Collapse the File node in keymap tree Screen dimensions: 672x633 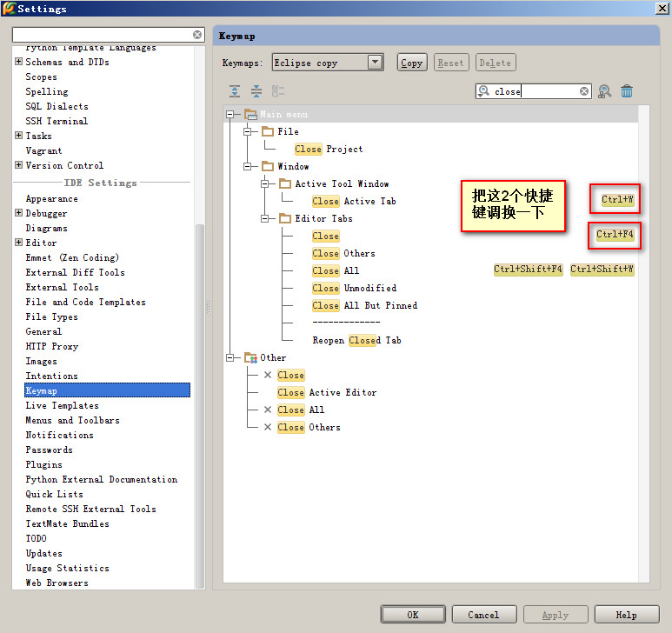point(247,131)
